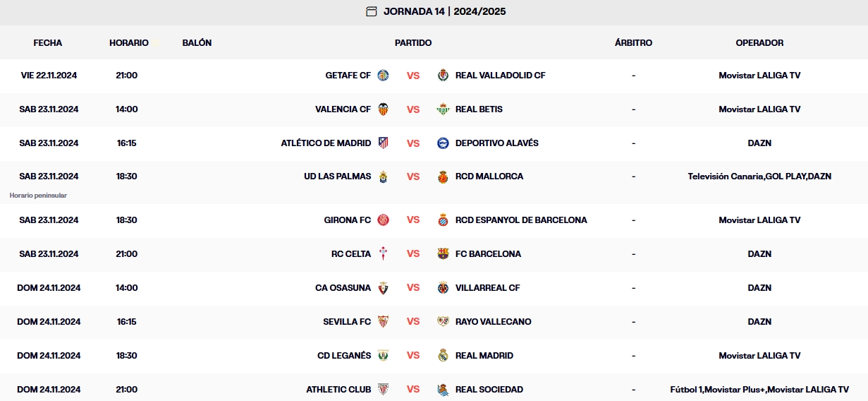Open the Real Sociedad team link
This screenshot has width=868, height=401.
click(489, 390)
